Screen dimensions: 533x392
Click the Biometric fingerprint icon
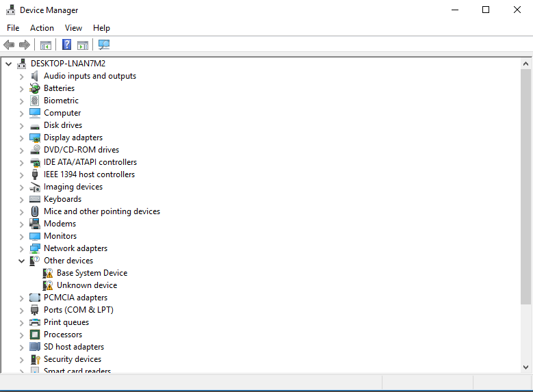[35, 101]
